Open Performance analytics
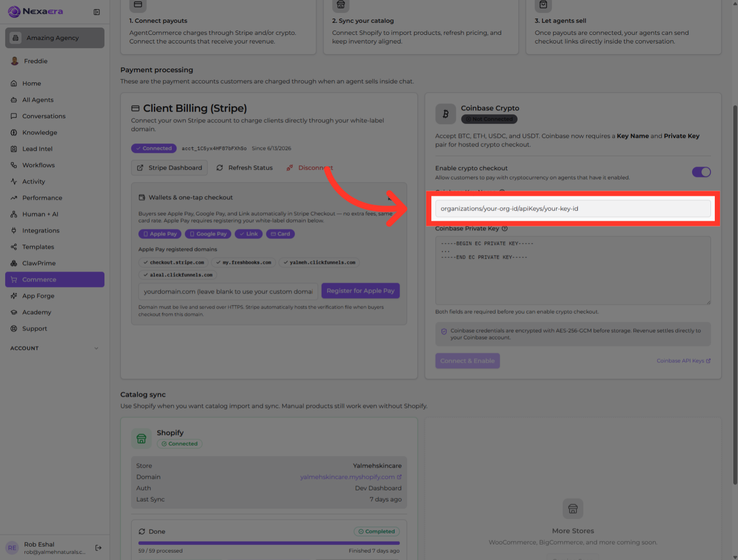 click(x=55, y=198)
